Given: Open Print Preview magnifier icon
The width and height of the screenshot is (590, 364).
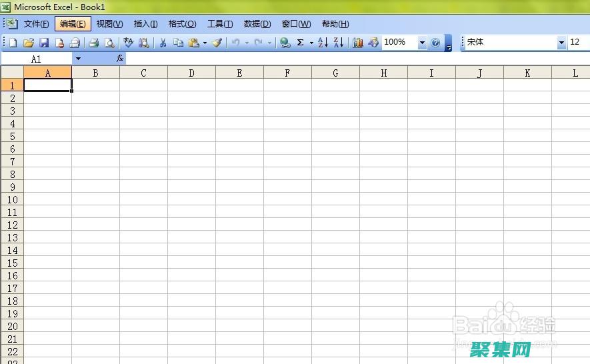Looking at the screenshot, I should click(109, 43).
